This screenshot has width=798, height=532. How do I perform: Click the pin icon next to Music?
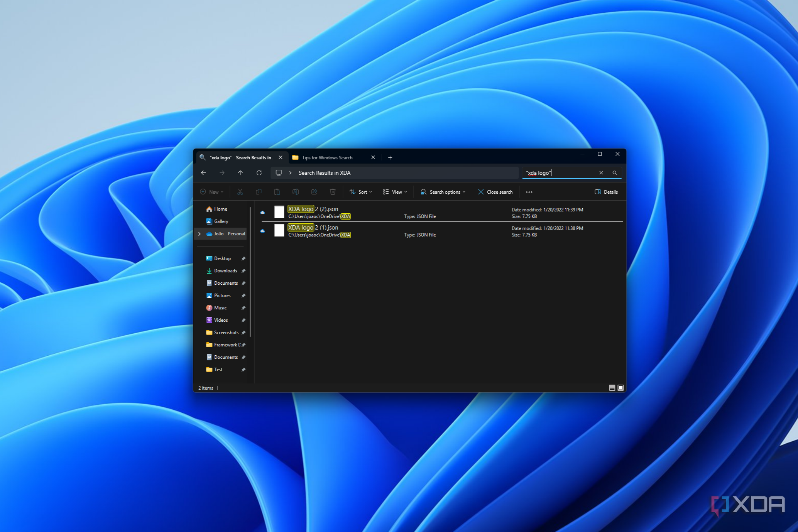[x=243, y=308]
